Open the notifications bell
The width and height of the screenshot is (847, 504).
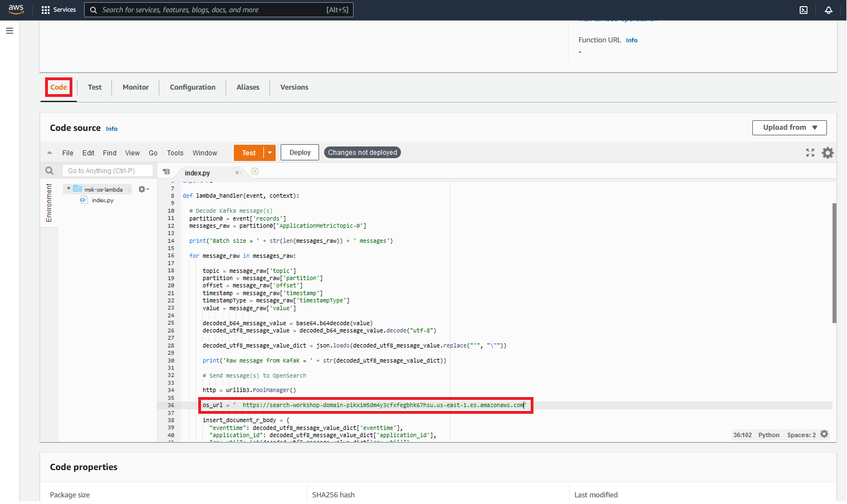pos(829,10)
